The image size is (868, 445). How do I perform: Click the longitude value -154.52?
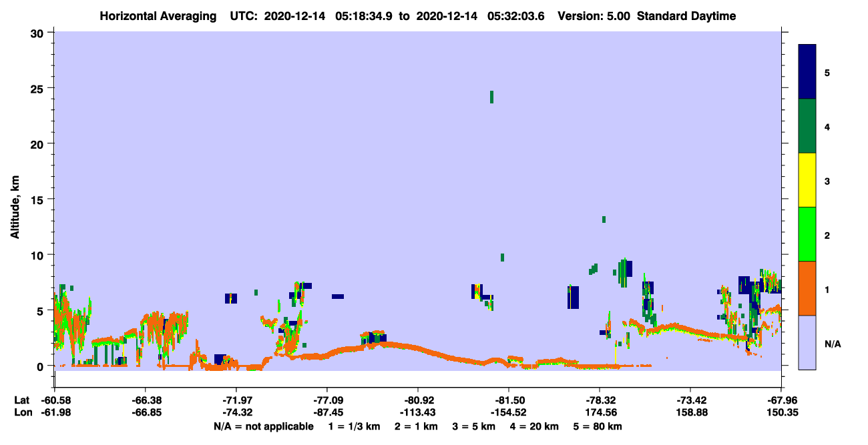click(x=509, y=412)
